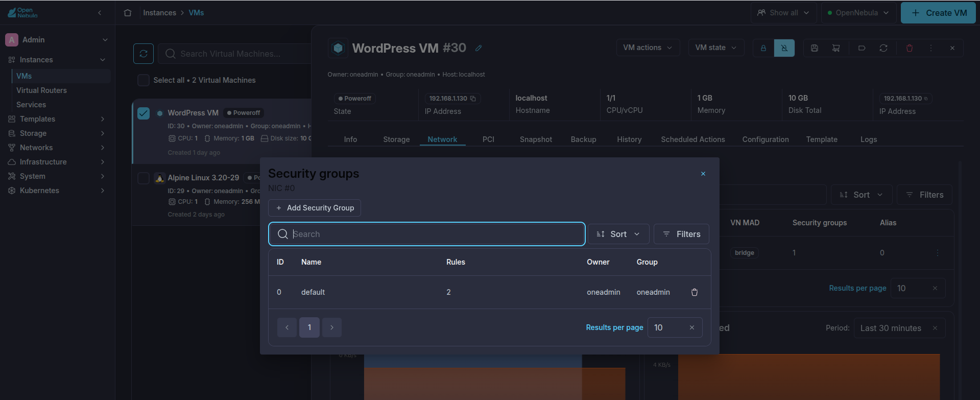Open the VM state dropdown
This screenshot has width=980, height=400.
coord(716,48)
